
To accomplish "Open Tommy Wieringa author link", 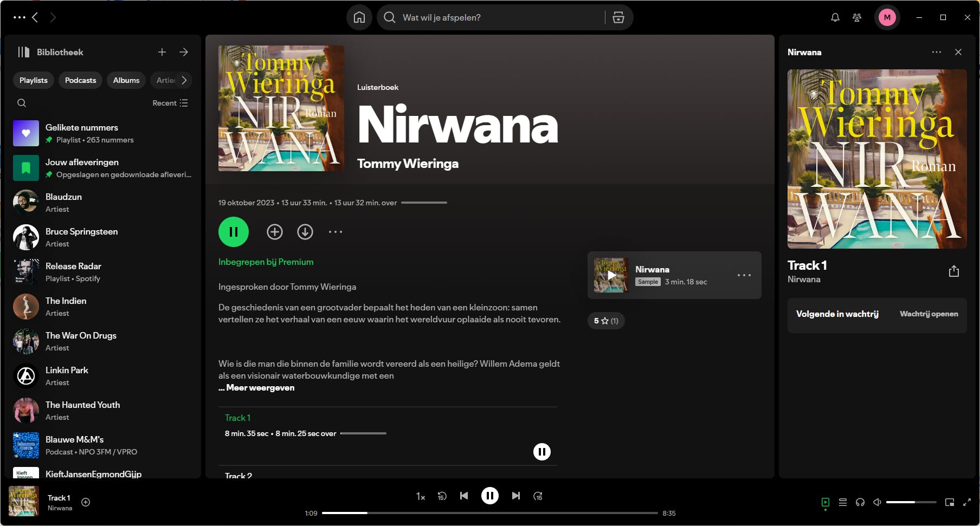I will tap(408, 164).
